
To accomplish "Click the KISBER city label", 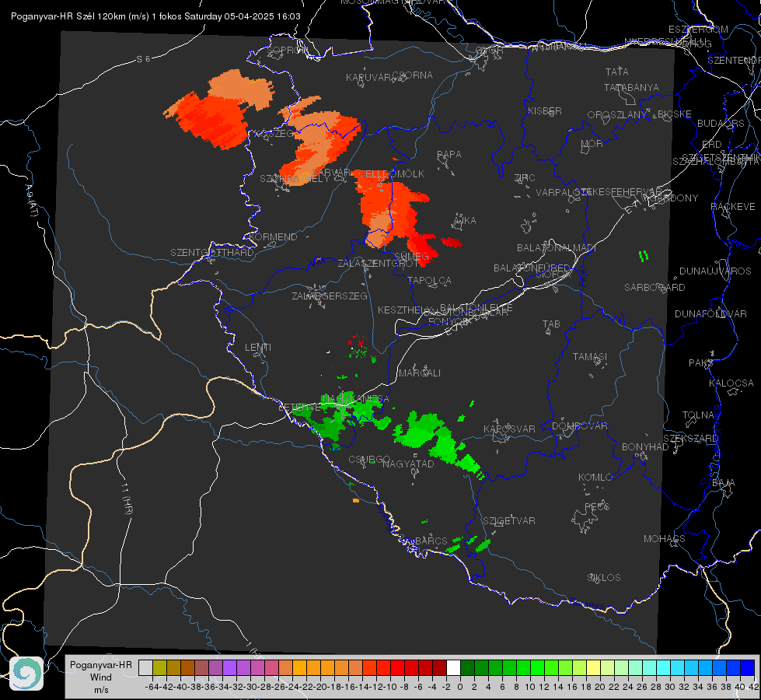I will (545, 110).
